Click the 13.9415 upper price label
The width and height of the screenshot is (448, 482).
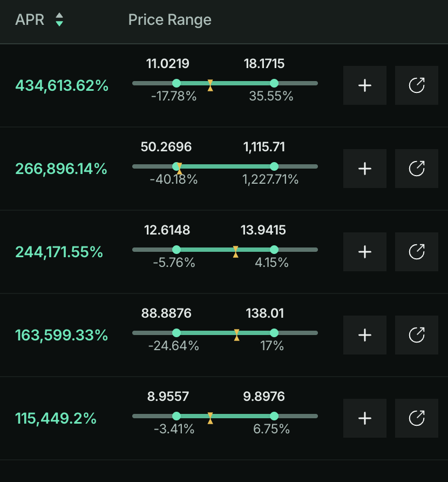click(x=263, y=230)
